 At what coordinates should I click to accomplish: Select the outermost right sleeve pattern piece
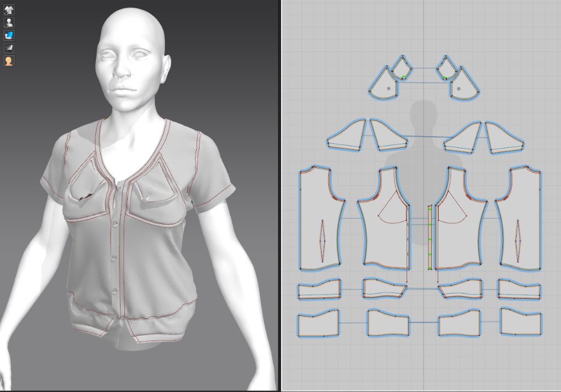click(505, 139)
